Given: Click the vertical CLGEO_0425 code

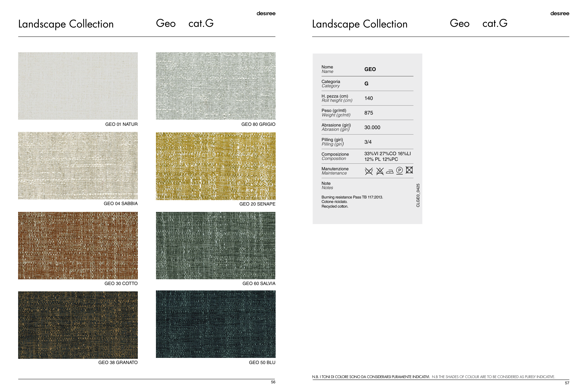Looking at the screenshot, I should pyautogui.click(x=418, y=195).
